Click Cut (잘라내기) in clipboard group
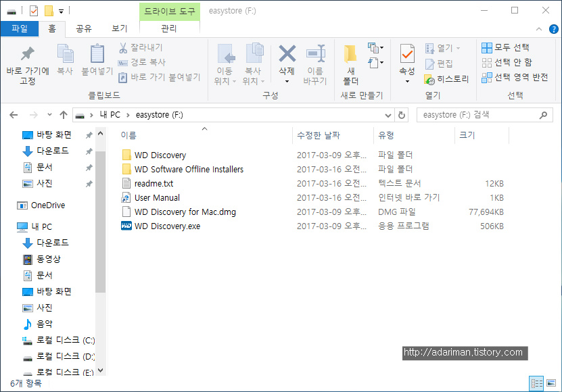The height and width of the screenshot is (392, 562). pos(141,47)
